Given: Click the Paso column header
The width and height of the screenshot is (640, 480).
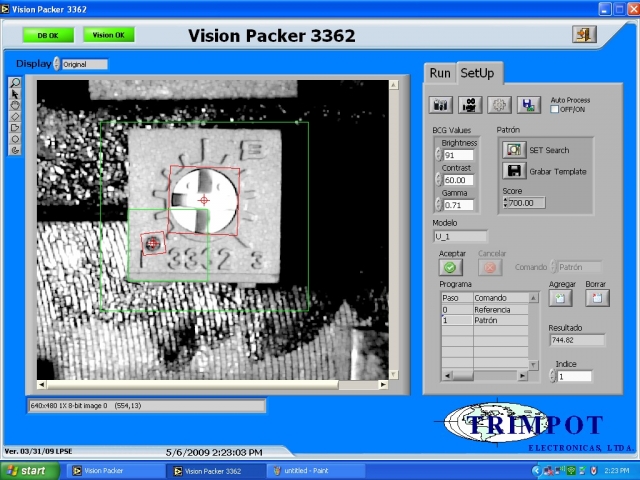Looking at the screenshot, I should [x=457, y=298].
